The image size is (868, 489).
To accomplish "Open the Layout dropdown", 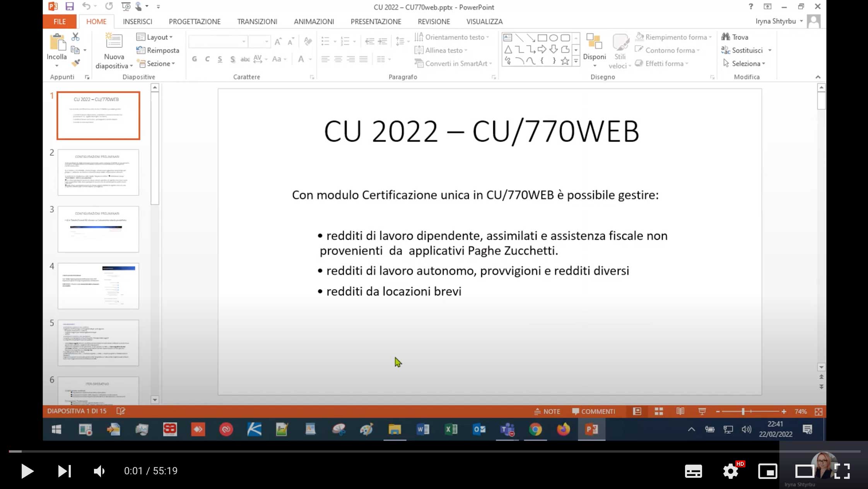I will click(x=155, y=37).
